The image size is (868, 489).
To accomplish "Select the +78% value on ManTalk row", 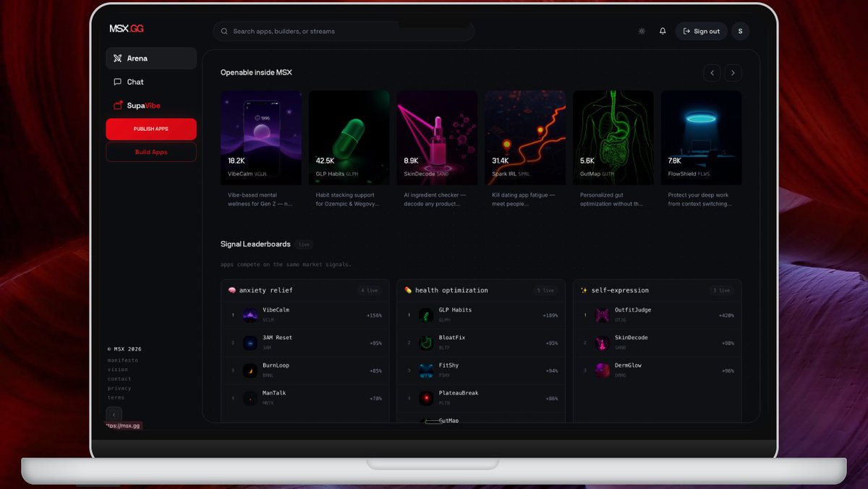I will (x=375, y=399).
